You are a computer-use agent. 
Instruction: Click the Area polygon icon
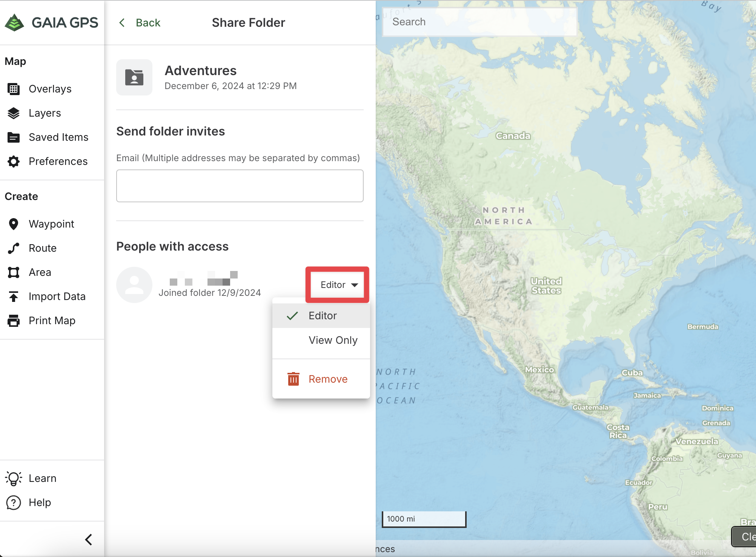14,272
